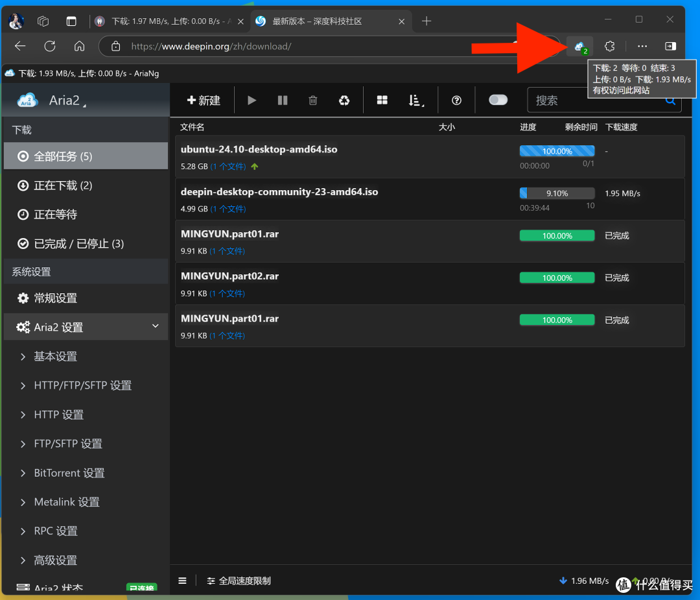Screen dimensions: 700x600
Task: Switch to tile view icon
Action: (x=382, y=100)
